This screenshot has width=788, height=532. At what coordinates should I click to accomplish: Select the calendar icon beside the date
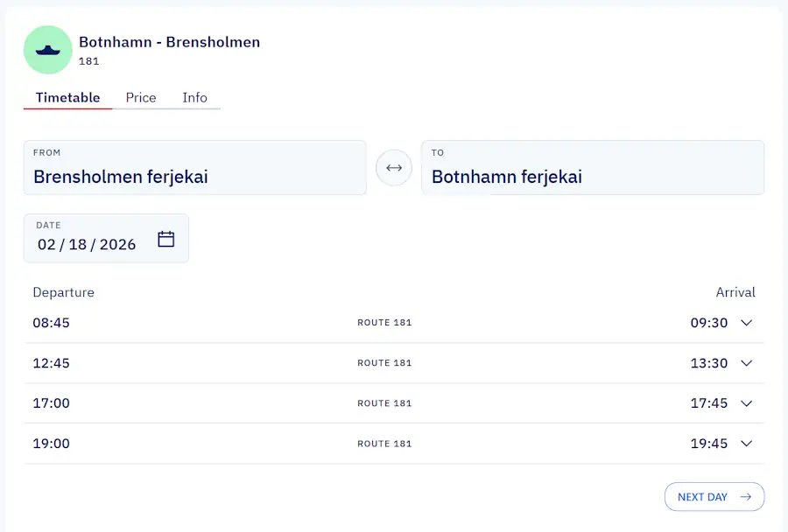pos(165,237)
